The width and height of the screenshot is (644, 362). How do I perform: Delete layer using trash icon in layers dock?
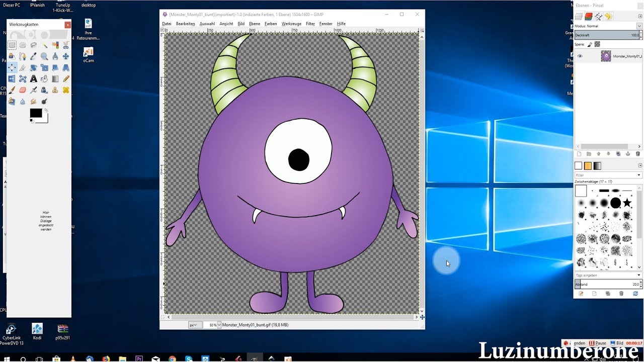pos(638,154)
